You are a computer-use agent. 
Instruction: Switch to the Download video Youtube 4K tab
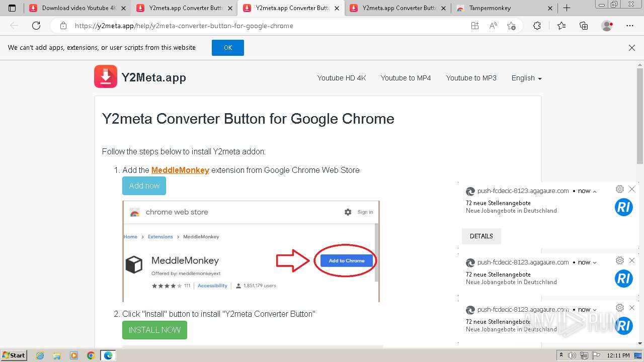(74, 8)
